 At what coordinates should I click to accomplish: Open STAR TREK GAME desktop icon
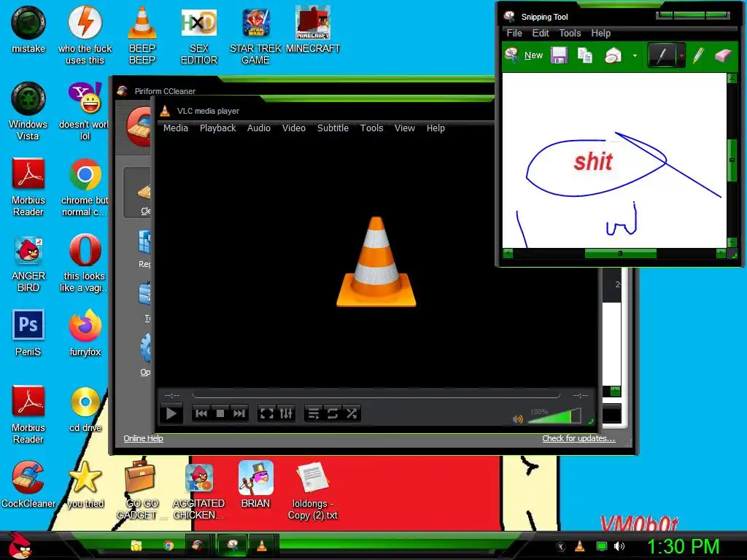coord(255,36)
